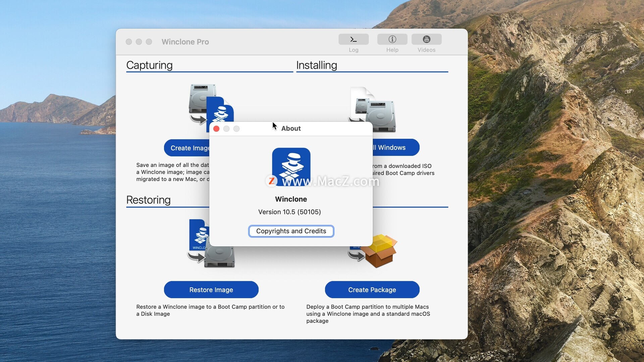The image size is (644, 362).
Task: Click the Winclone Pro gray minimize button
Action: pyautogui.click(x=139, y=42)
